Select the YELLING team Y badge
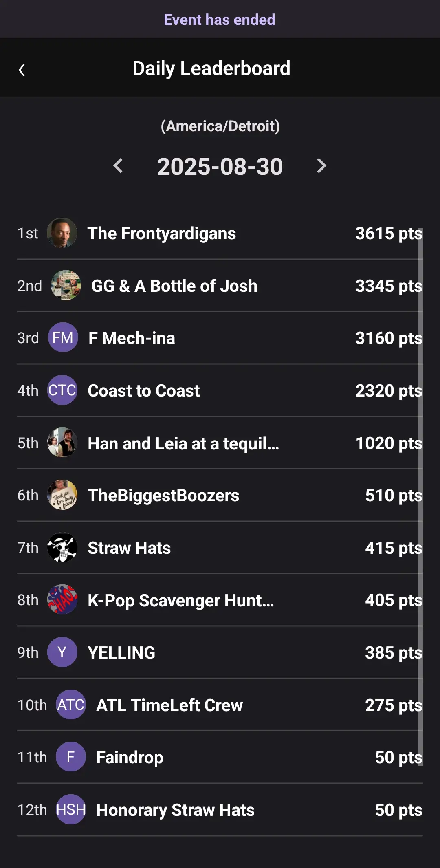This screenshot has height=868, width=440. coord(62,652)
